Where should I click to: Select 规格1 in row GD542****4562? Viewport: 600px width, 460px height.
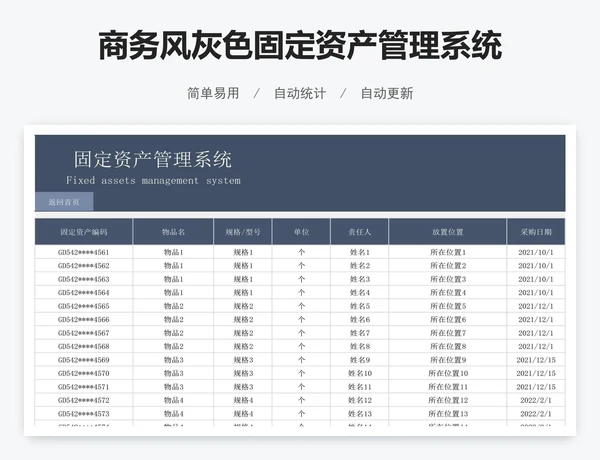coord(243,266)
